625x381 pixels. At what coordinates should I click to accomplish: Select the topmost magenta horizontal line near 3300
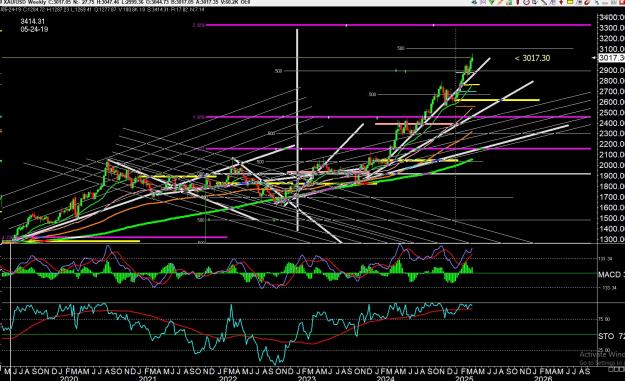tap(399, 25)
